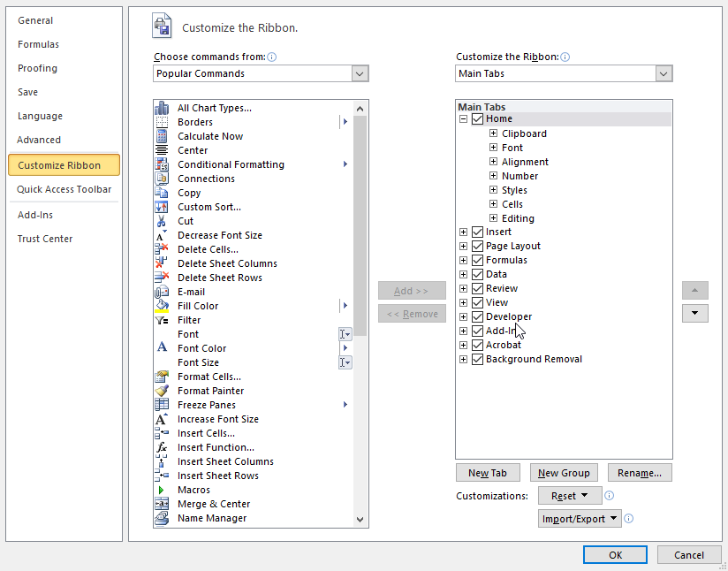Click the Conditional Formatting icon
Image resolution: width=728 pixels, height=571 pixels.
(162, 164)
